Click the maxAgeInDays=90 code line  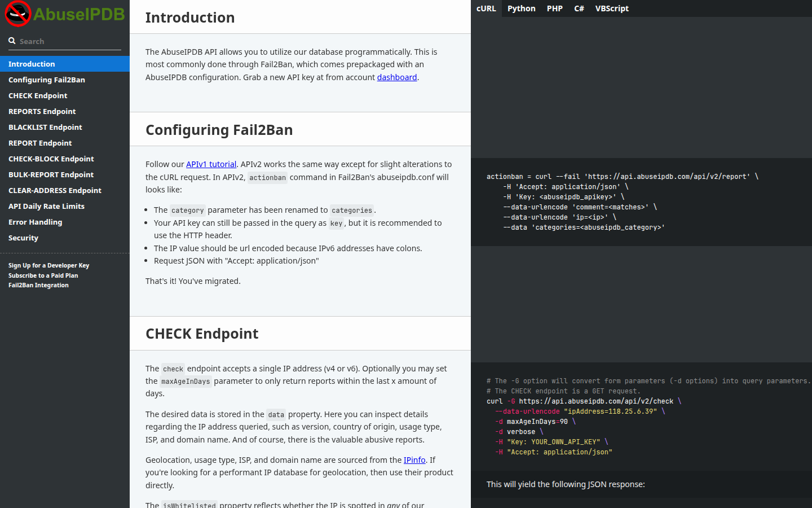click(x=536, y=422)
